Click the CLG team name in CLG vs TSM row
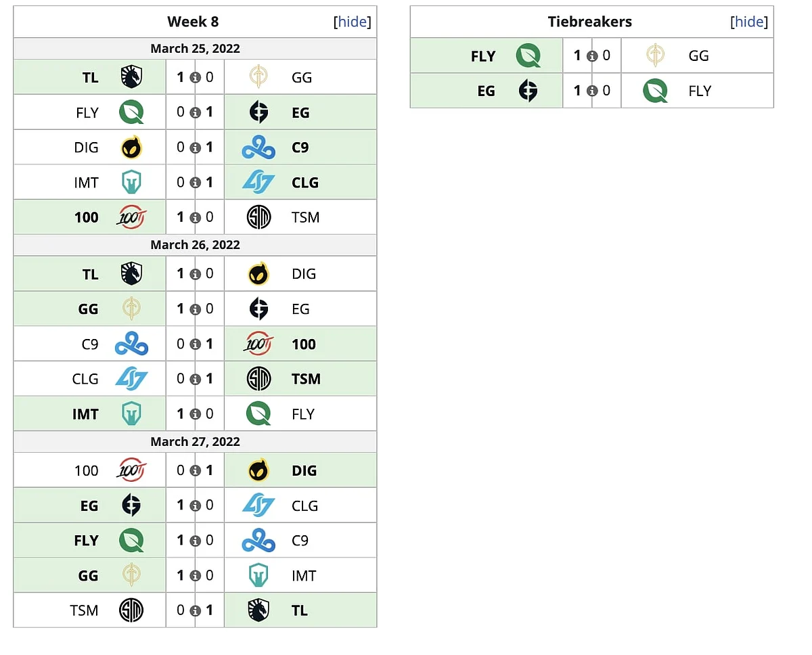 coord(85,379)
